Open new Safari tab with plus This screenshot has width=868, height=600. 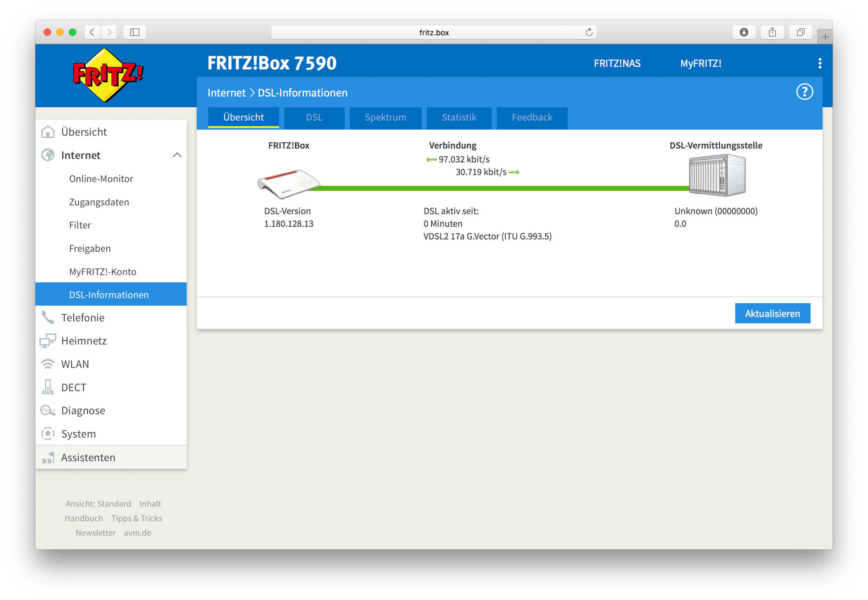pos(825,37)
